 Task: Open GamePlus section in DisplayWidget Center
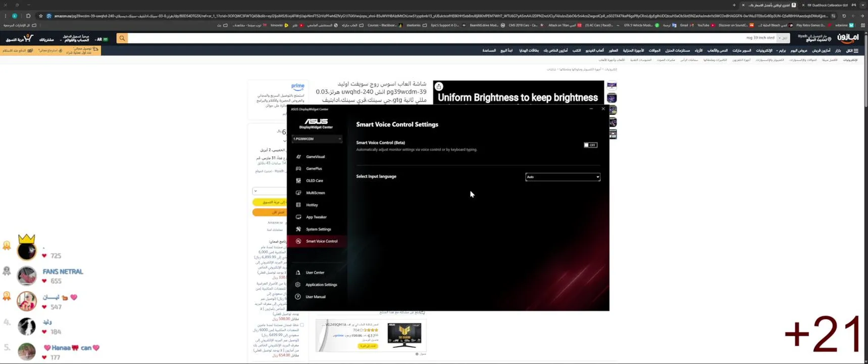pos(314,169)
